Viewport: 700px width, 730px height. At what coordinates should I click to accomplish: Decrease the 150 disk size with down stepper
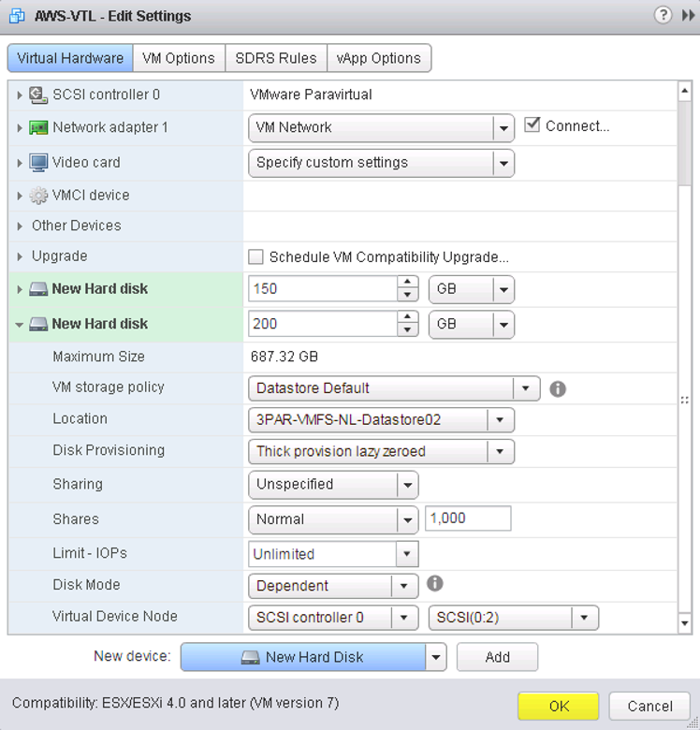click(408, 295)
